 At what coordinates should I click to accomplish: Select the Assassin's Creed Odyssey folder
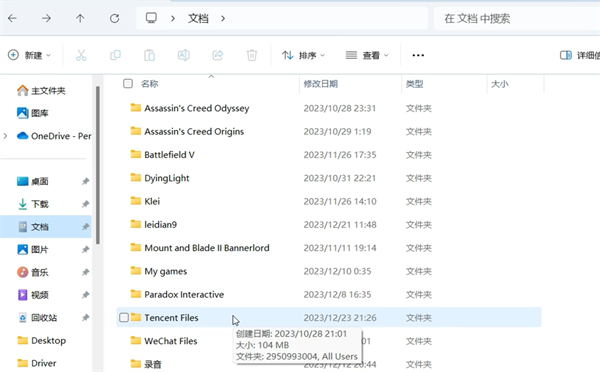click(x=197, y=108)
